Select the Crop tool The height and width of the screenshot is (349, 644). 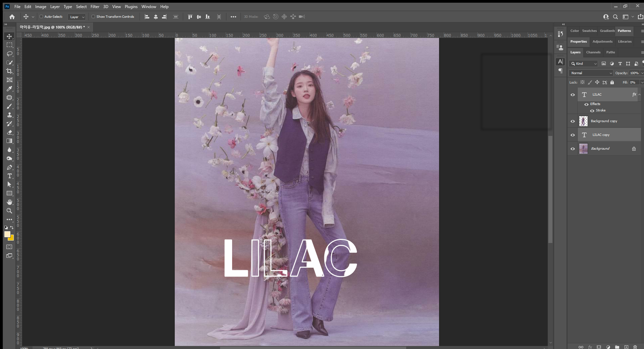click(x=9, y=71)
